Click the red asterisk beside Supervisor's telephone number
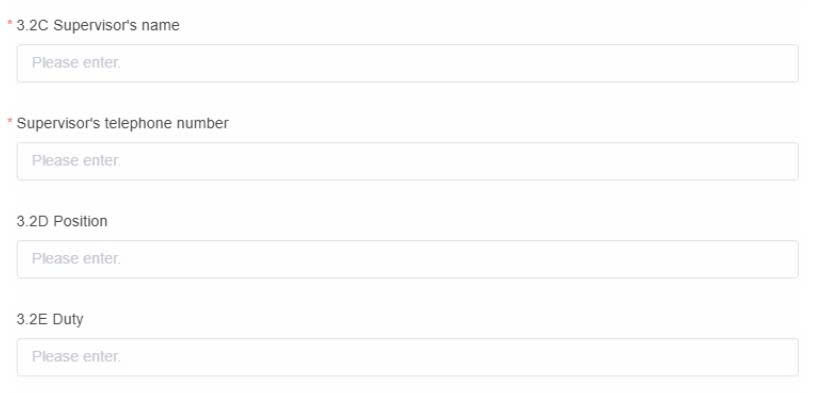Image resolution: width=813 pixels, height=393 pixels. [9, 121]
